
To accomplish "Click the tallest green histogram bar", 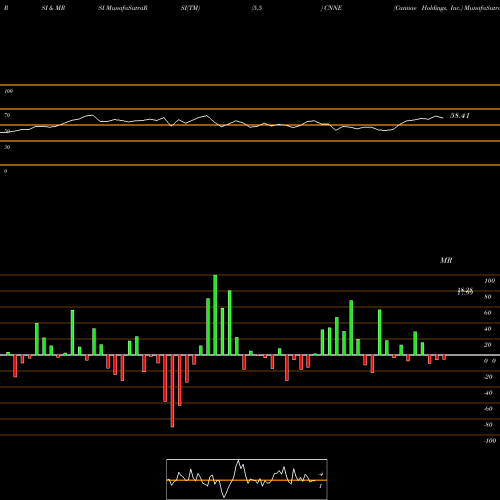I will 215,315.
